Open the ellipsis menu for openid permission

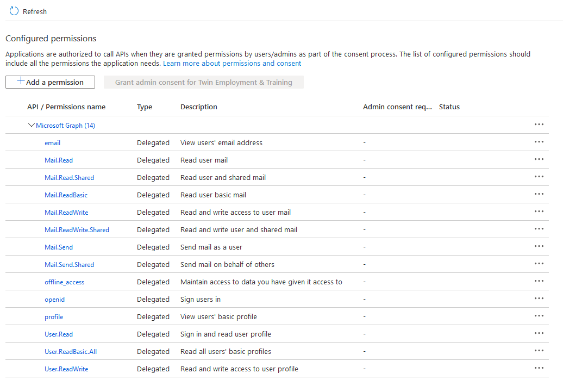[539, 298]
